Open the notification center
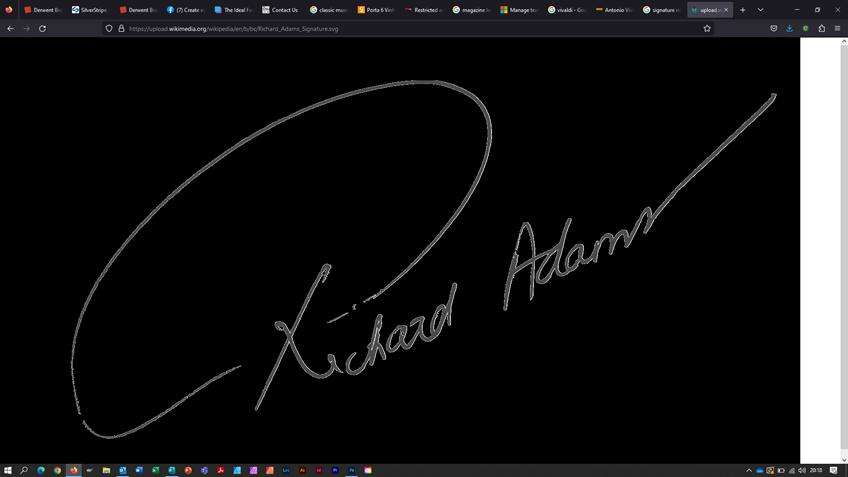Viewport: 848px width, 477px height. [x=834, y=471]
